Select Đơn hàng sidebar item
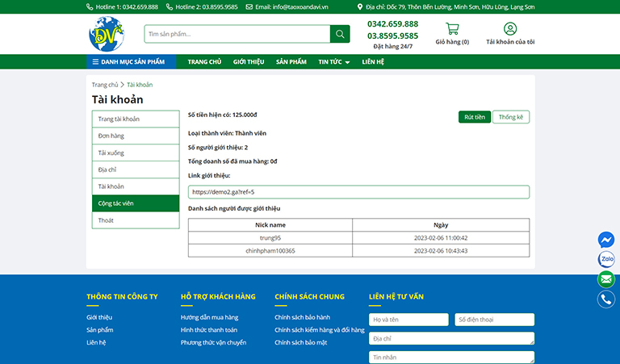620x364 pixels. click(x=136, y=136)
